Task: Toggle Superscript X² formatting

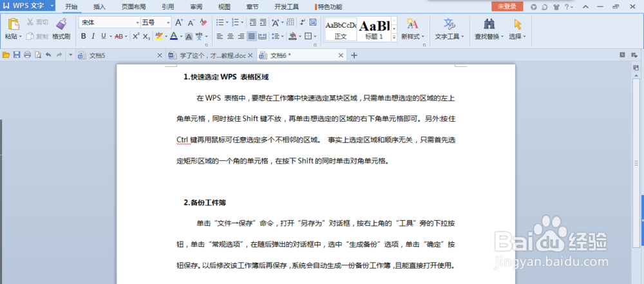Action: coord(136,36)
